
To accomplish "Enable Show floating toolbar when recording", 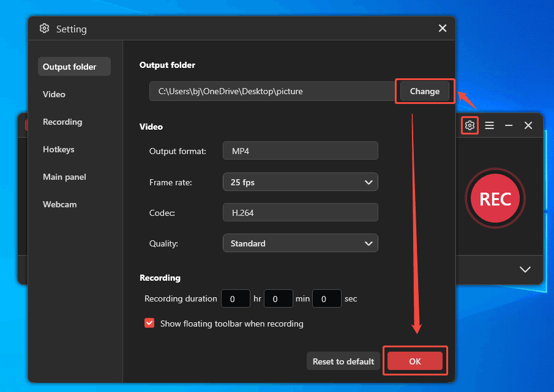I will click(x=149, y=324).
